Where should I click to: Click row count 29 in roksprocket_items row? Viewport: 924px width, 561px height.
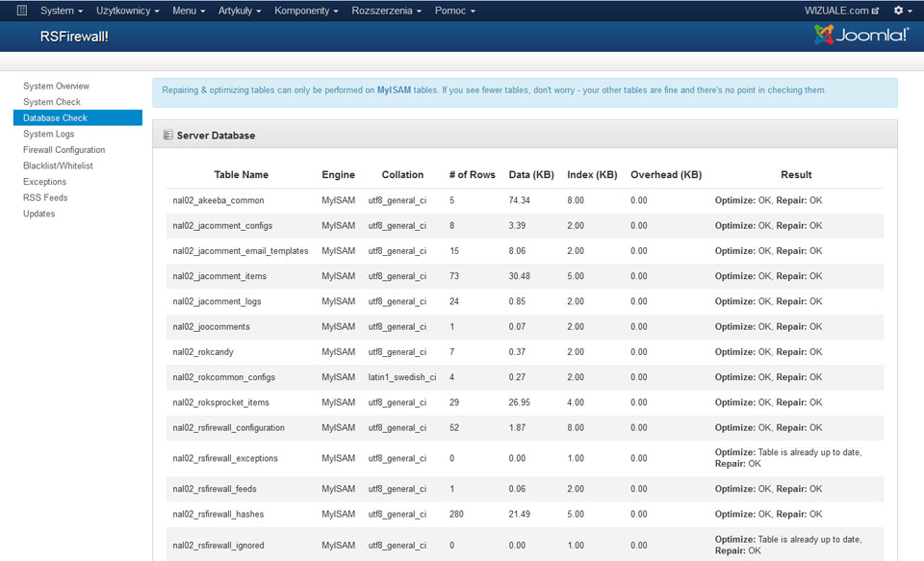453,403
